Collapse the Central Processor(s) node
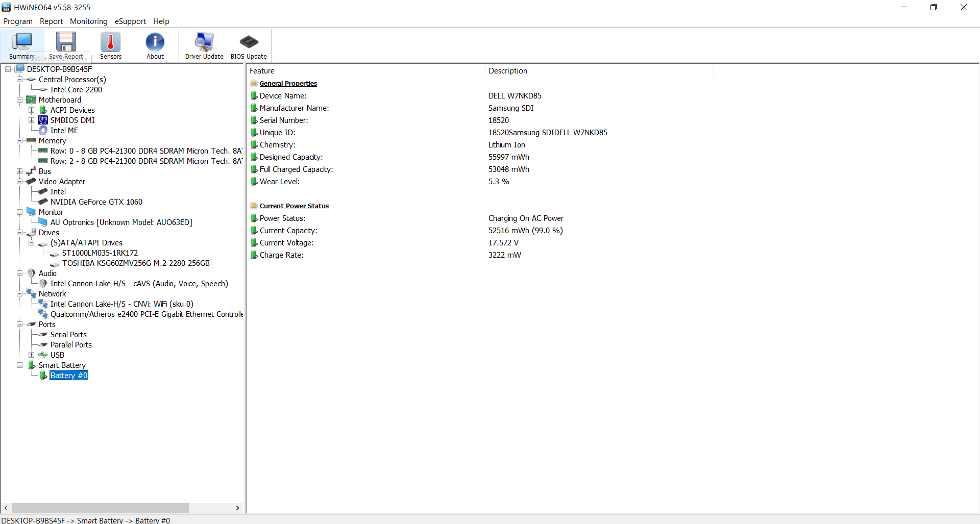The width and height of the screenshot is (980, 524). point(19,79)
